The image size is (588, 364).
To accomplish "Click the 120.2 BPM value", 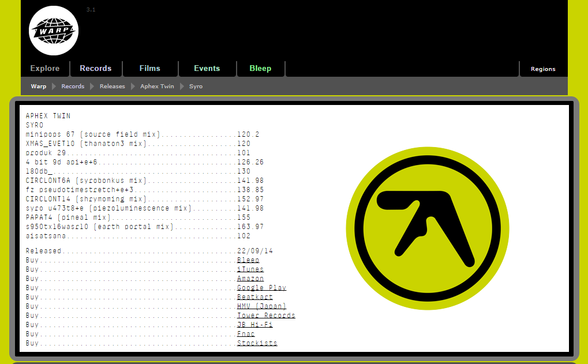I will pyautogui.click(x=248, y=134).
